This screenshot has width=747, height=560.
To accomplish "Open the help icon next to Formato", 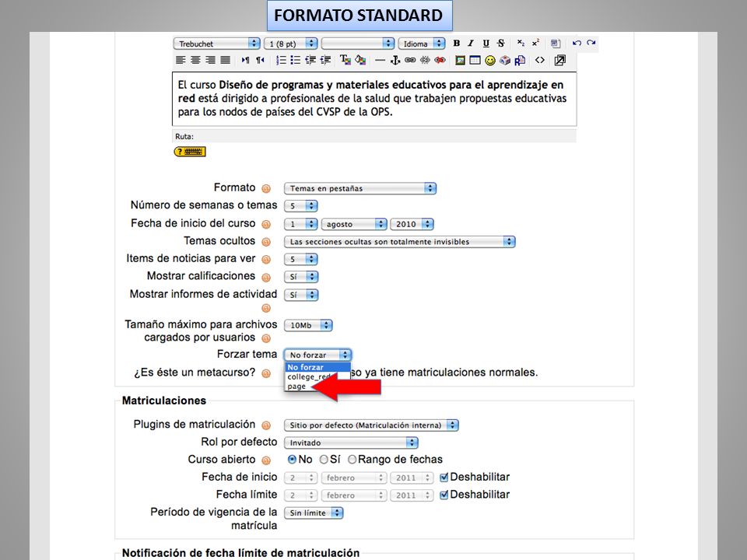I will pos(266,188).
